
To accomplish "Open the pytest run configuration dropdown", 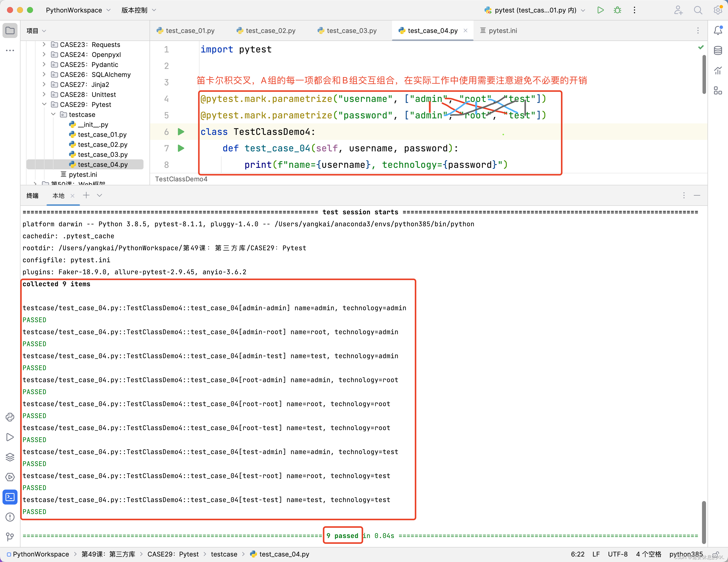I will point(534,10).
